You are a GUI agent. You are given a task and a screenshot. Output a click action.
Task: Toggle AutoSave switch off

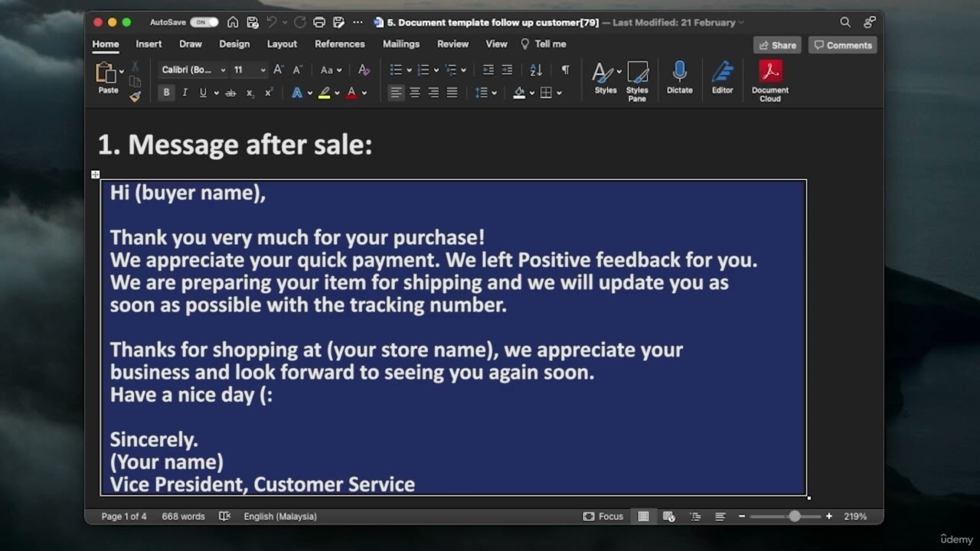[204, 22]
